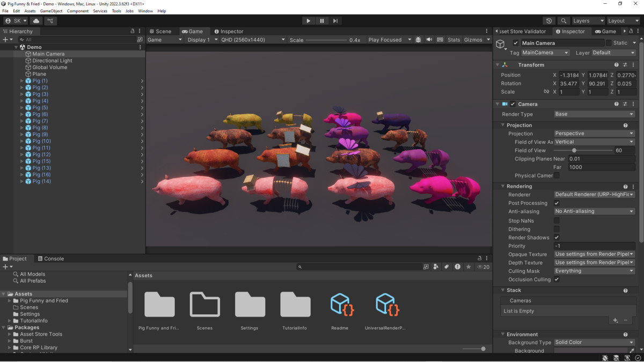Click the Game view bug debugger icon
The image size is (644, 362).
(419, 40)
